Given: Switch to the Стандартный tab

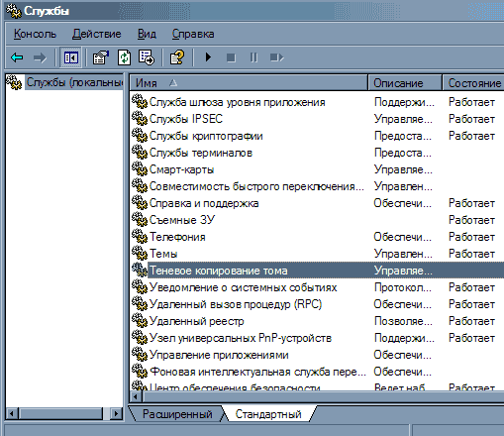Looking at the screenshot, I should click(268, 414).
